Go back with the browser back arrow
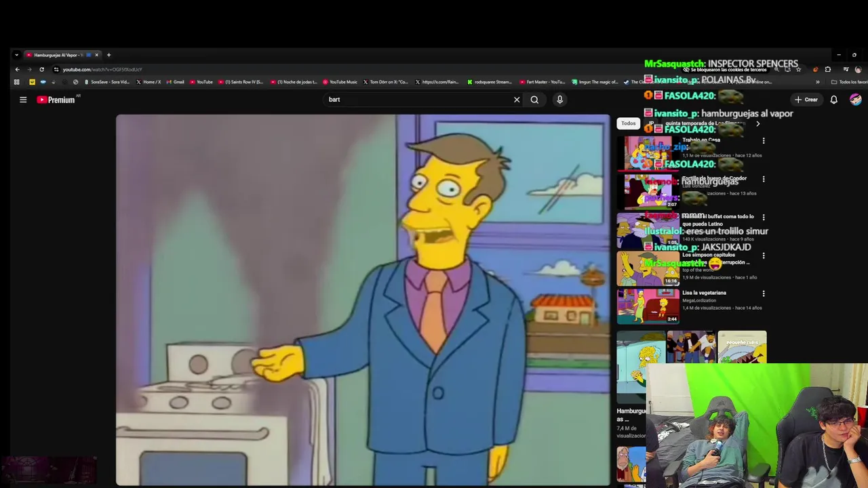The height and width of the screenshot is (488, 868). tap(17, 69)
